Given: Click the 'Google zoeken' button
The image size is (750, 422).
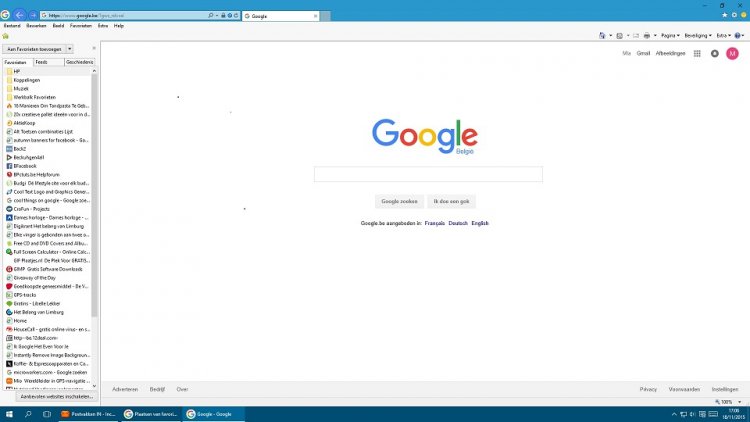Looking at the screenshot, I should tap(398, 201).
